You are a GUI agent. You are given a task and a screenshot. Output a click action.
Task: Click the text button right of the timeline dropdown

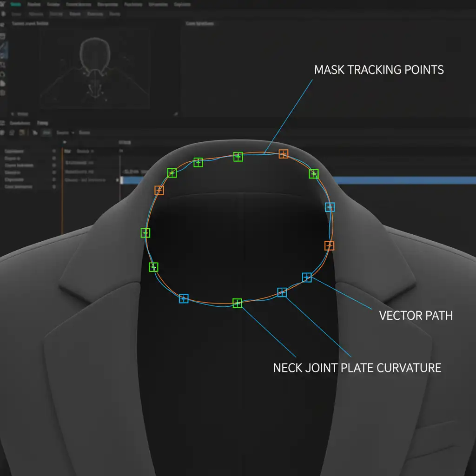pos(84,132)
